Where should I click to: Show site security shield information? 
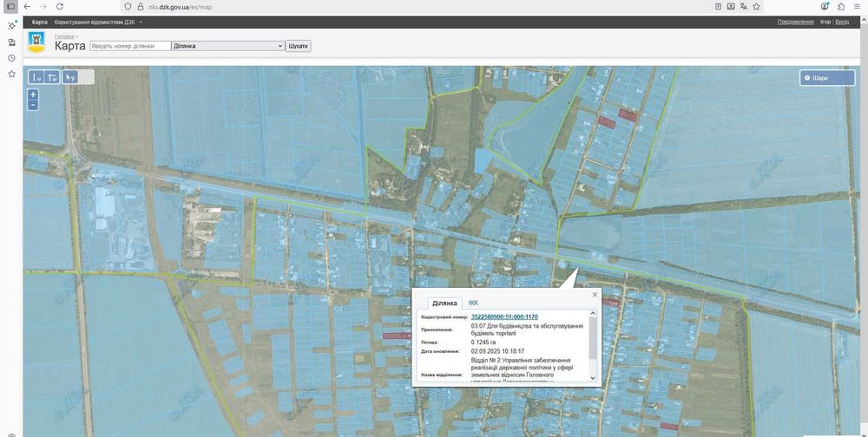point(128,7)
